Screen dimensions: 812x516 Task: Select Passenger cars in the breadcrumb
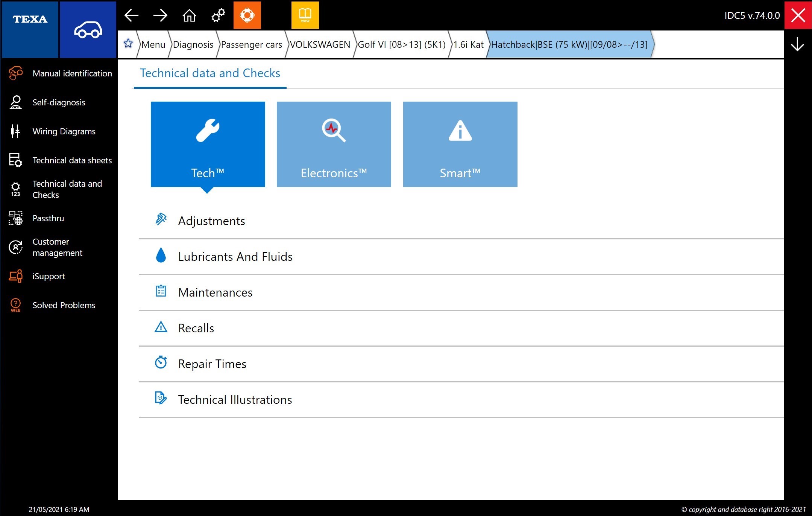click(x=252, y=44)
